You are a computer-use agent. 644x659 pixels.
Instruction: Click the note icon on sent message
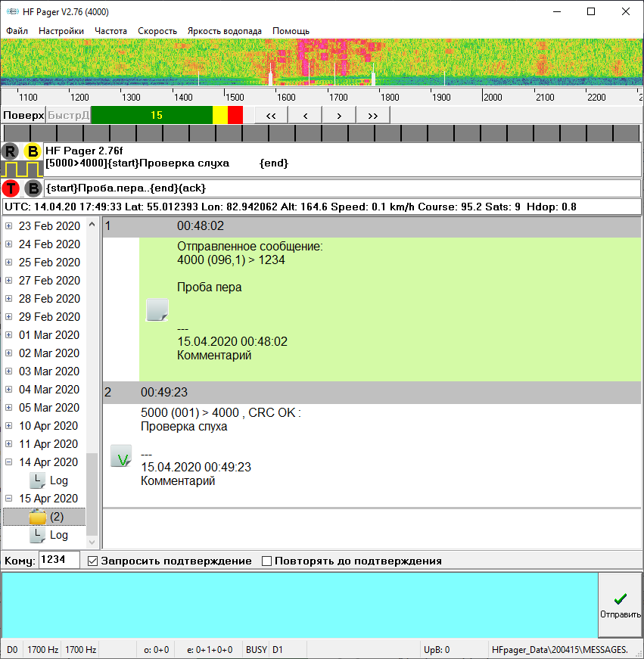click(x=157, y=309)
